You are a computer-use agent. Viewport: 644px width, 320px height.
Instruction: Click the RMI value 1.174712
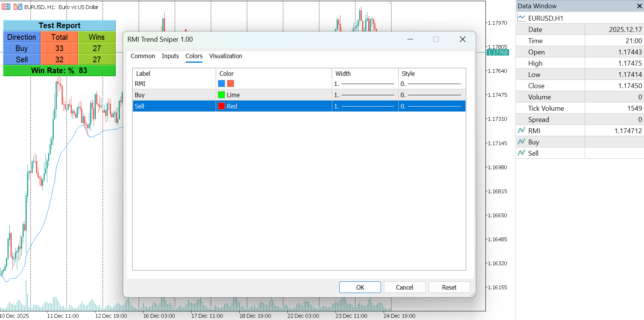628,131
